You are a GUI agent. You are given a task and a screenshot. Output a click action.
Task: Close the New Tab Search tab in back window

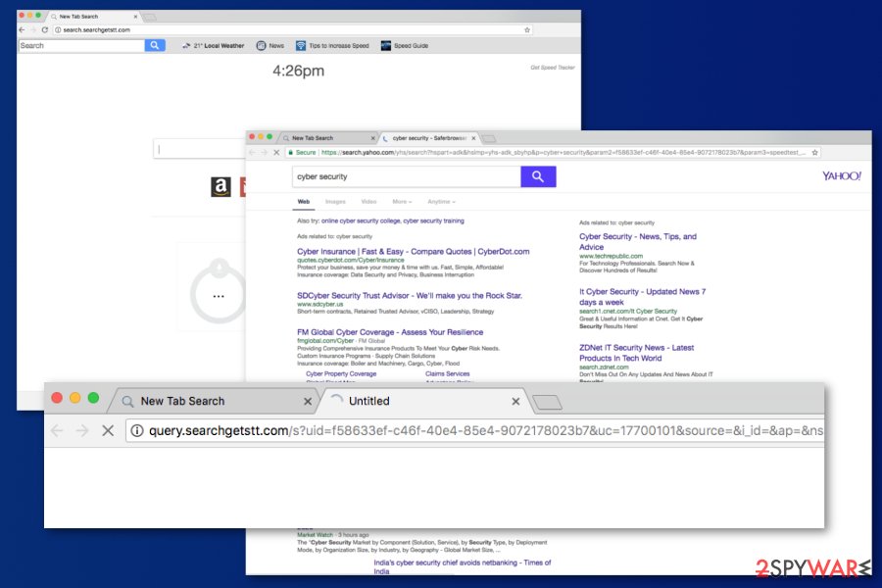[135, 17]
